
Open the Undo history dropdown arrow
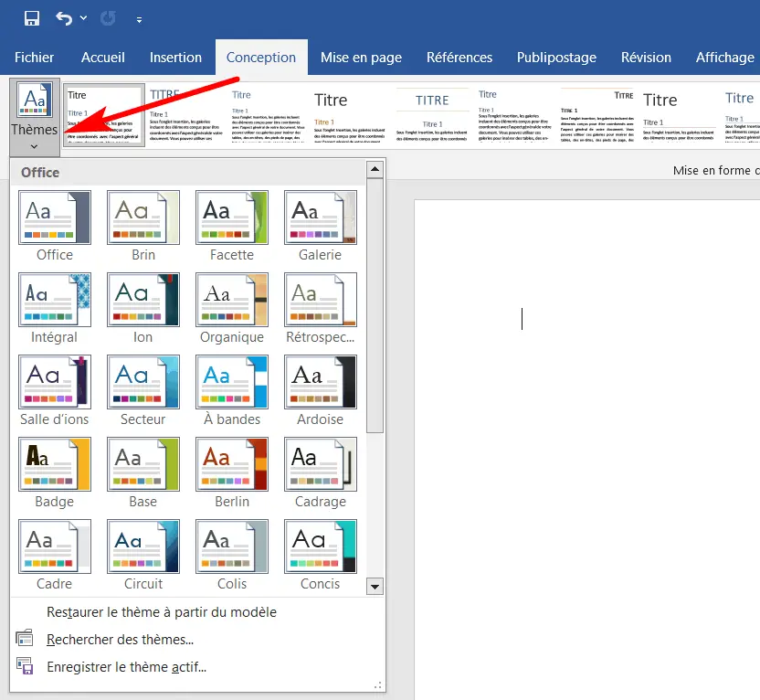(83, 18)
